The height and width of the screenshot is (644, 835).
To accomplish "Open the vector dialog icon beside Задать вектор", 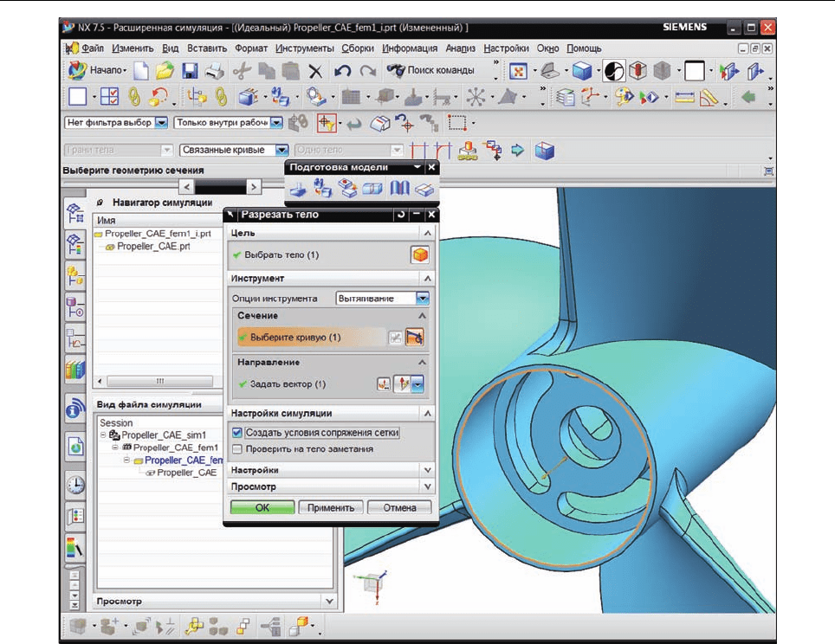I will point(384,383).
